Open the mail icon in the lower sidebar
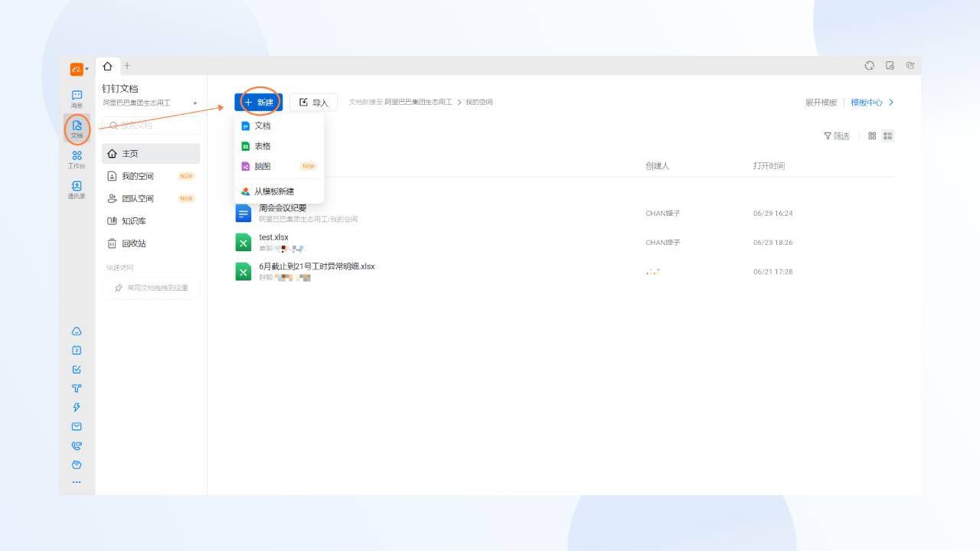The width and height of the screenshot is (980, 551). coord(77,426)
